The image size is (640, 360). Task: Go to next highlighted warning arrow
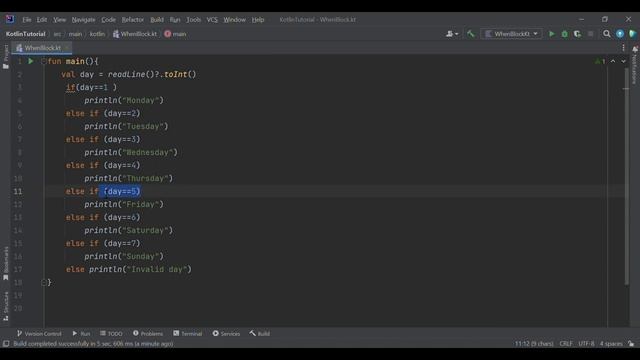pos(623,61)
